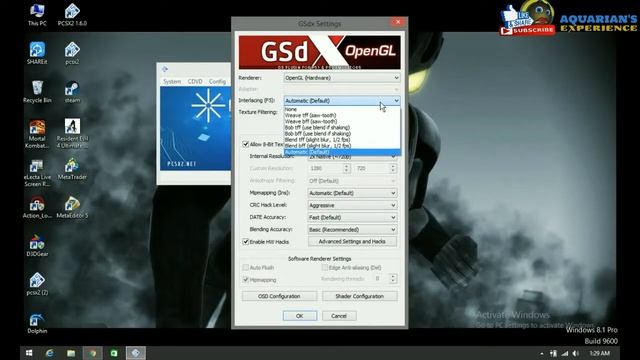Image resolution: width=640 pixels, height=360 pixels.
Task: Open network status icon in tray
Action: 564,353
